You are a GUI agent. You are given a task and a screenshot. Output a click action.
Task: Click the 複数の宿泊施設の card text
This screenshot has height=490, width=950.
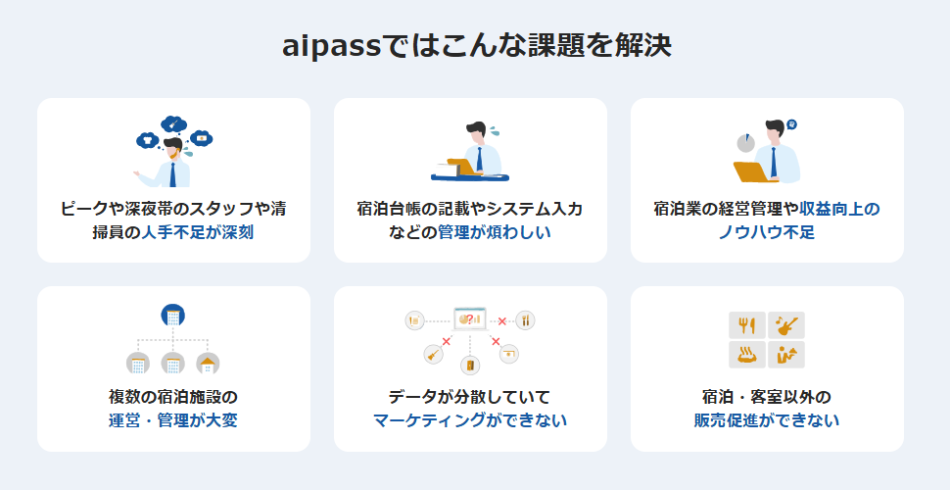(173, 397)
